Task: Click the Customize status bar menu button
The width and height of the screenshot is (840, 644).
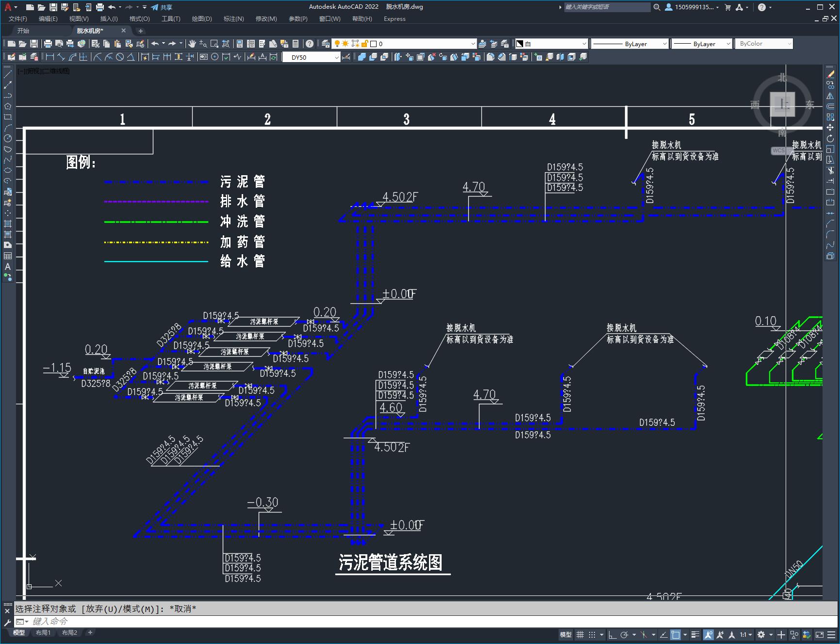Action: point(831,634)
